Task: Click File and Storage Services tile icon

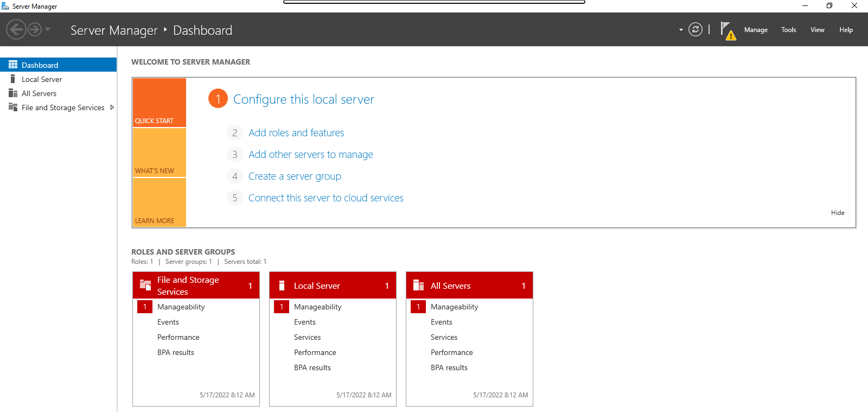Action: coord(145,285)
